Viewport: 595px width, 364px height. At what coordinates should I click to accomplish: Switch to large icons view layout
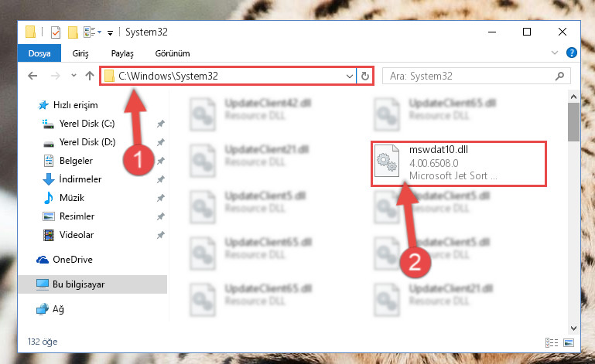pos(569,343)
